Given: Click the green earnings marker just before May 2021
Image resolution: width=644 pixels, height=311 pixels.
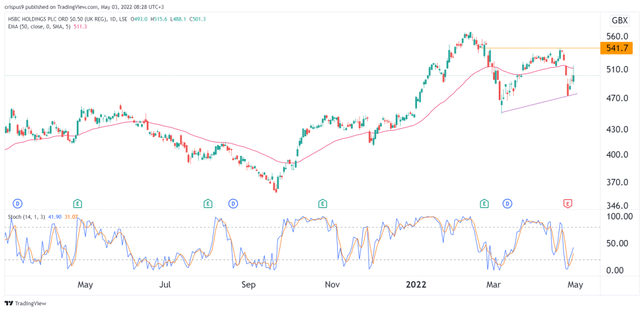Looking at the screenshot, I should [x=77, y=203].
